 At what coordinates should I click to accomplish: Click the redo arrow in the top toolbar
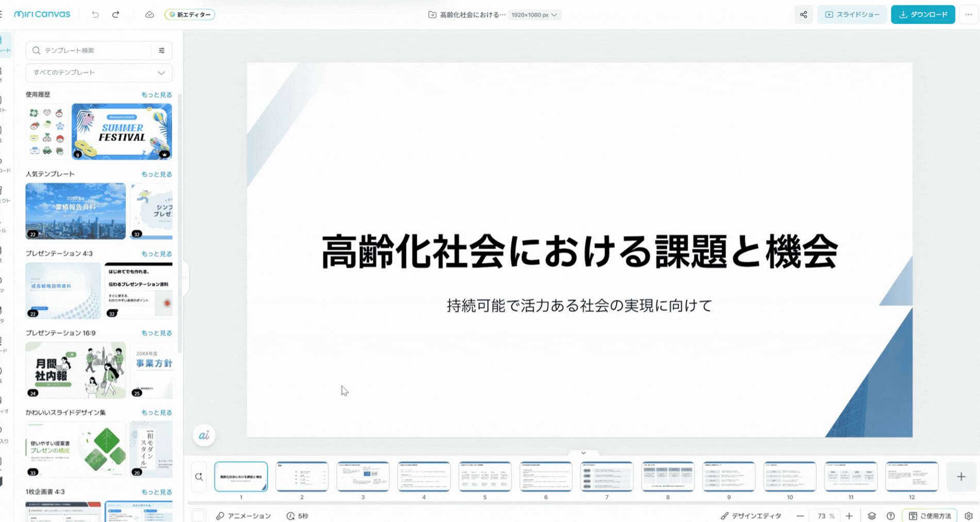click(116, 14)
